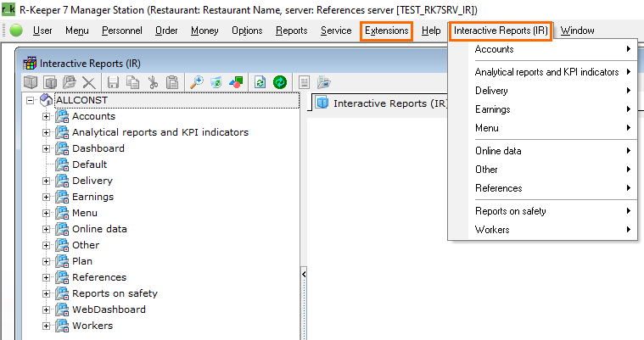Click the text document toolbar icon
This screenshot has width=644, height=340.
304,82
